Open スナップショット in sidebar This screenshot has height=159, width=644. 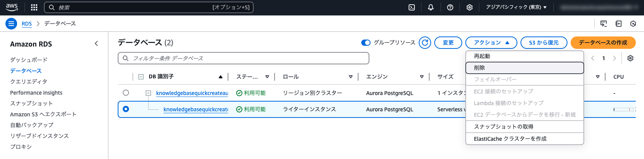point(31,103)
